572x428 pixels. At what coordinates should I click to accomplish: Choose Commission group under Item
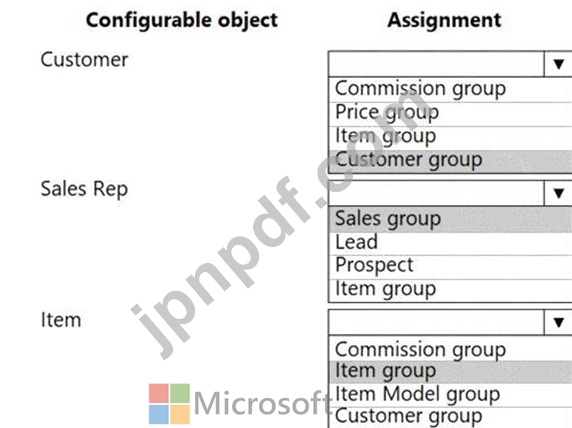[450, 349]
